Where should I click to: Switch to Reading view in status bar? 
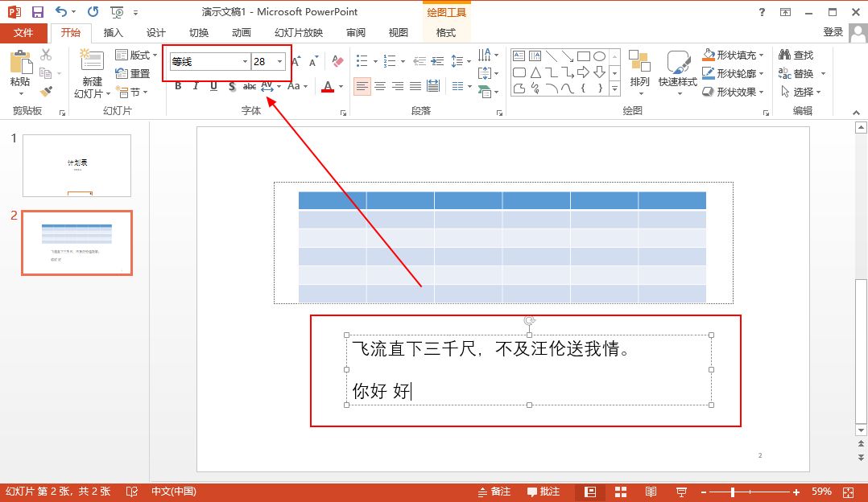point(651,492)
